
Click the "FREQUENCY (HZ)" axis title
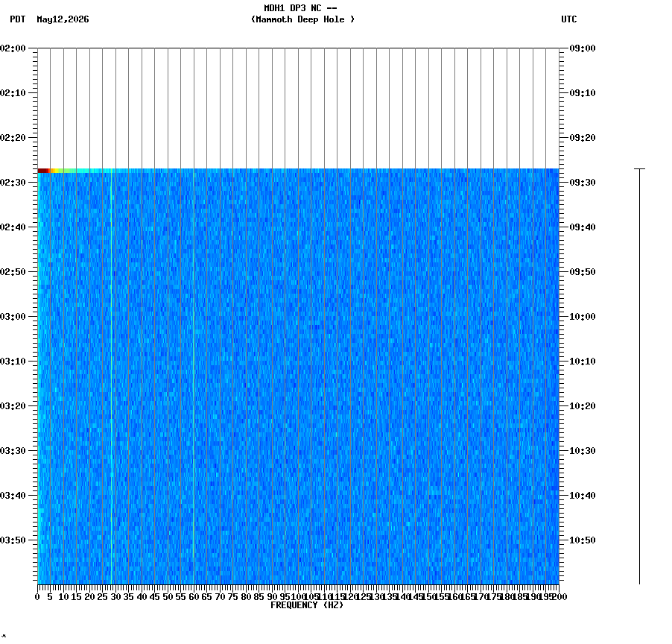(x=307, y=605)
